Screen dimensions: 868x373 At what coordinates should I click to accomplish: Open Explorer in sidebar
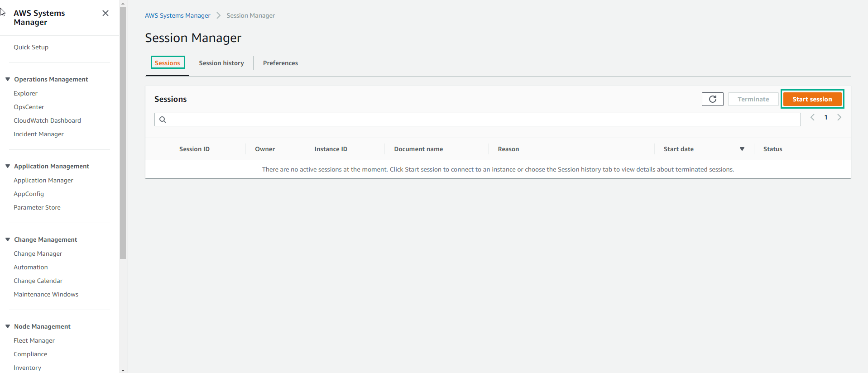(25, 93)
